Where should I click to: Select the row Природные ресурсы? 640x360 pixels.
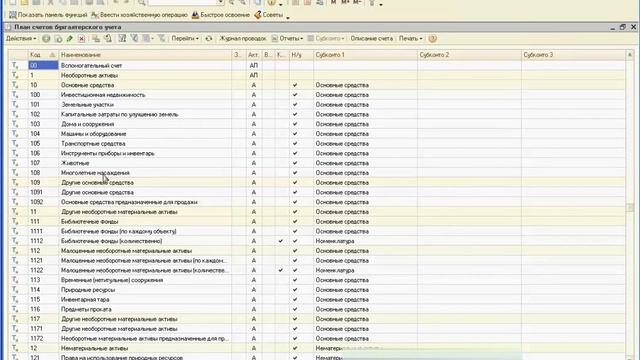[x=316, y=290]
